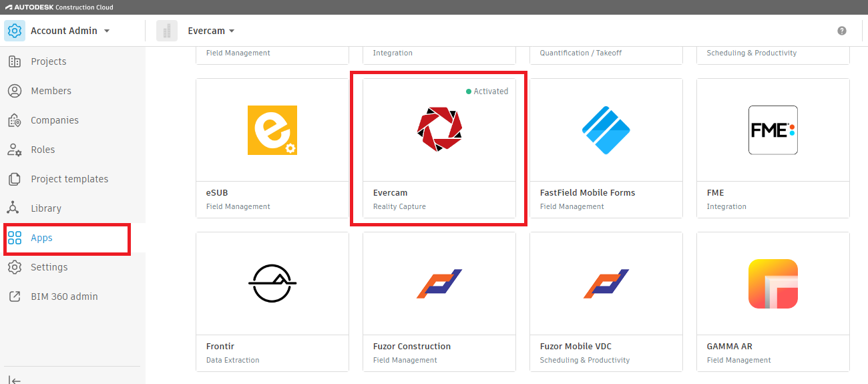The width and height of the screenshot is (868, 384).
Task: Click the Settings gear icon
Action: pyautogui.click(x=15, y=267)
